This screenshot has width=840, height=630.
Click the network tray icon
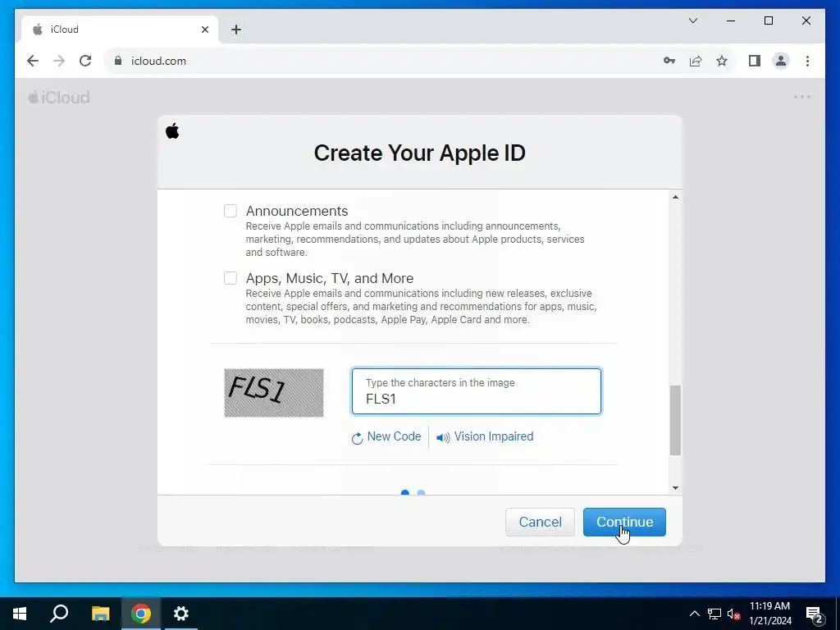point(714,614)
